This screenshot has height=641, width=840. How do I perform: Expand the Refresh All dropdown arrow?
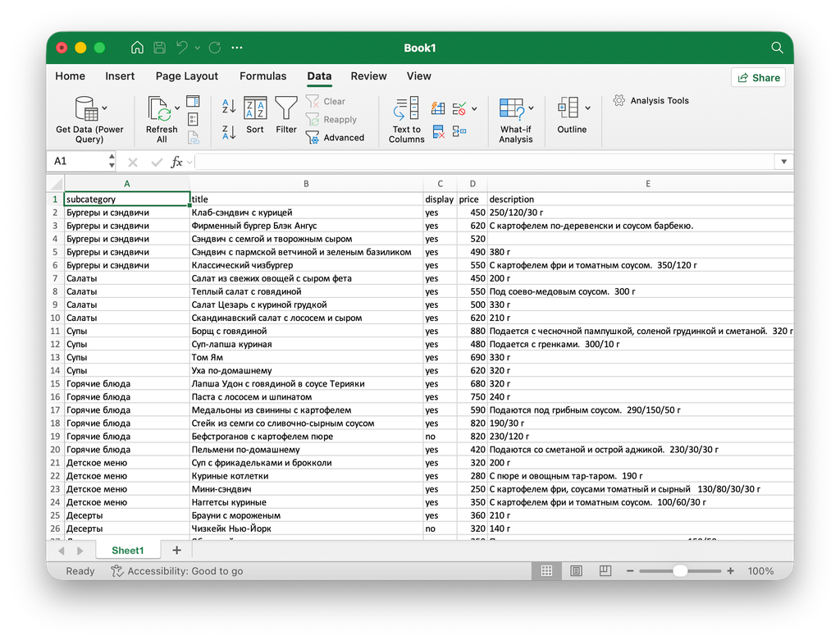[177, 108]
